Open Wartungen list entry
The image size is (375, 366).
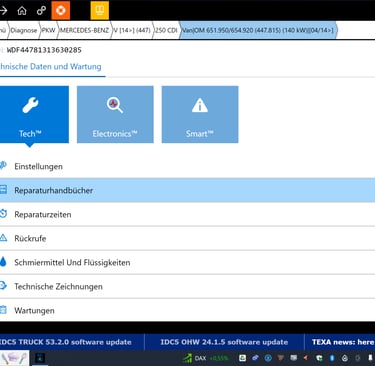[187, 310]
